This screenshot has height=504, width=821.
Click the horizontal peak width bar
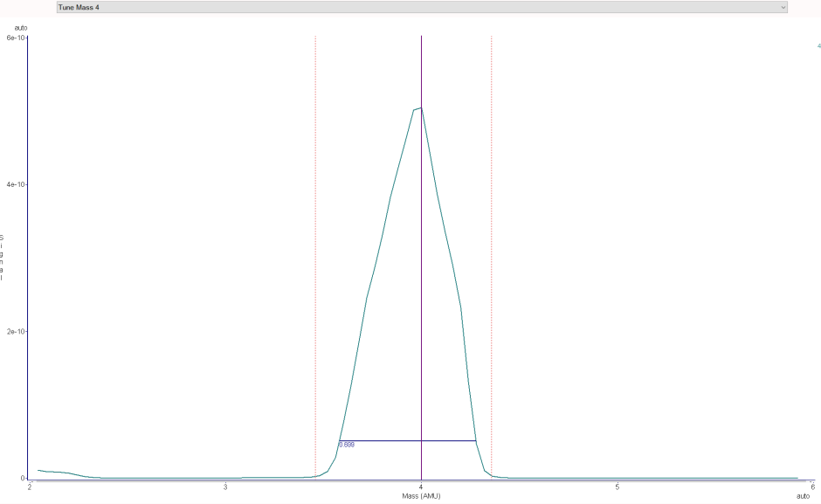pyautogui.click(x=407, y=440)
